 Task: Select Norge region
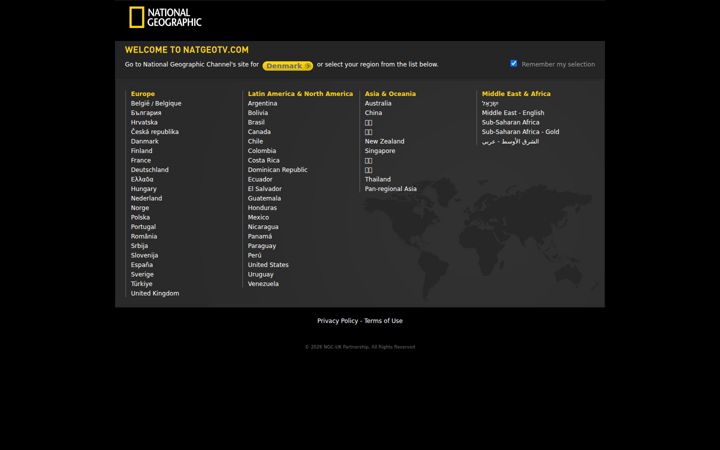coord(140,208)
